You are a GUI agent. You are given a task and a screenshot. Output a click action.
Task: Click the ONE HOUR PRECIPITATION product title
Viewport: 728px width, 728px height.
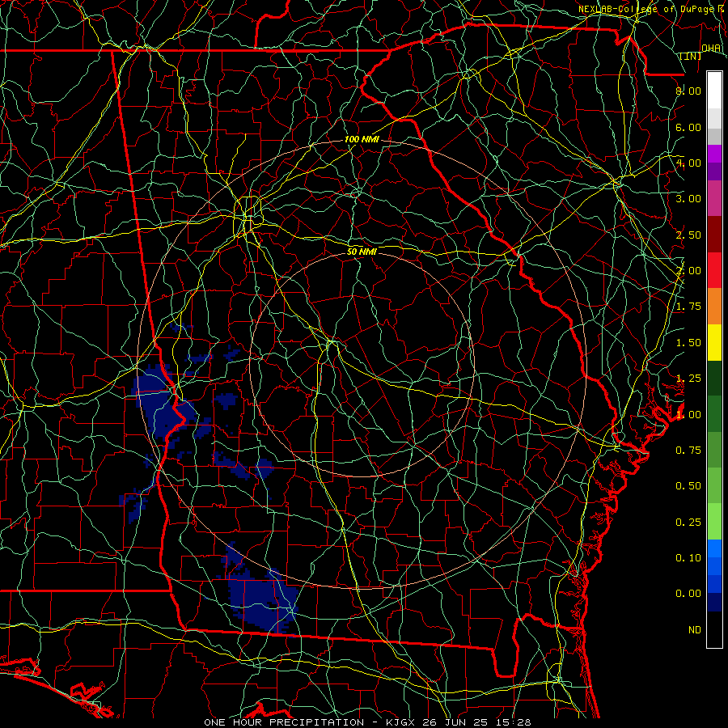[284, 722]
